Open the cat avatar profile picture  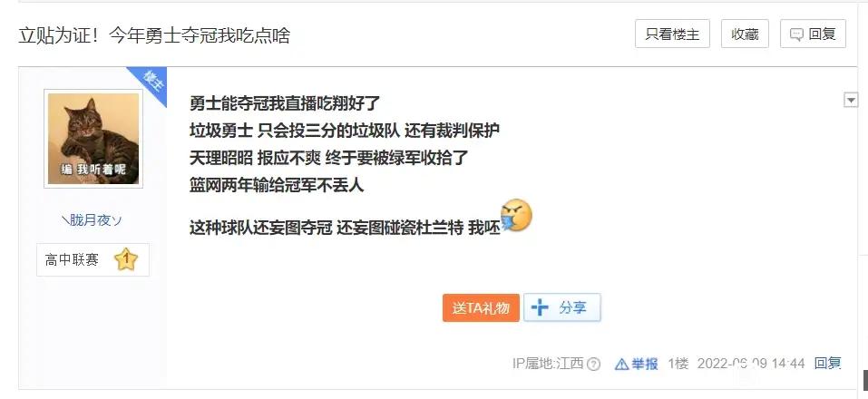[x=93, y=139]
